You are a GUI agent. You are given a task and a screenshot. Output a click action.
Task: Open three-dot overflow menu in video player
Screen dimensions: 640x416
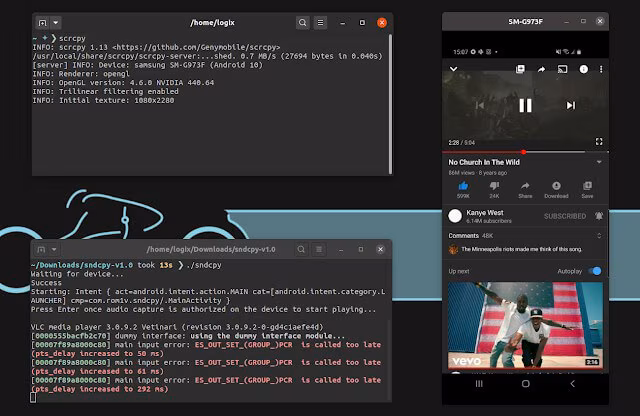click(601, 69)
